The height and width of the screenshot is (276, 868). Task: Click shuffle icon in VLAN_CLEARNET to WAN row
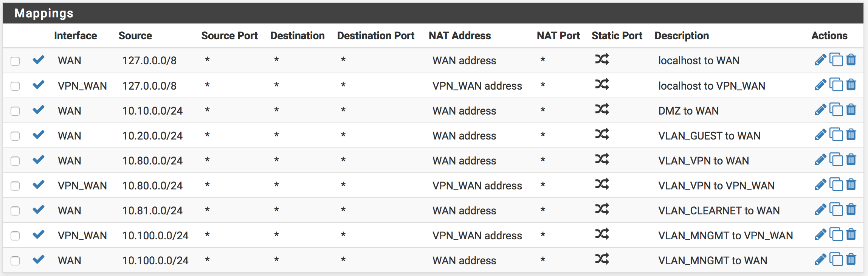602,209
